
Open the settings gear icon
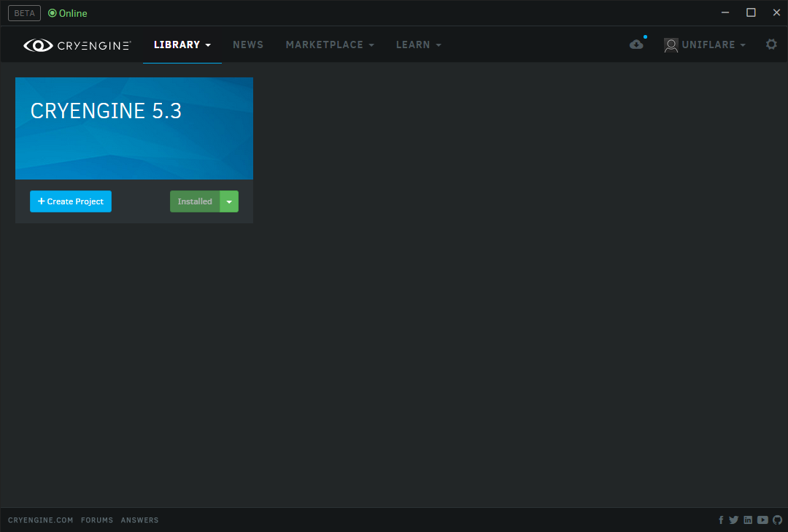click(771, 45)
